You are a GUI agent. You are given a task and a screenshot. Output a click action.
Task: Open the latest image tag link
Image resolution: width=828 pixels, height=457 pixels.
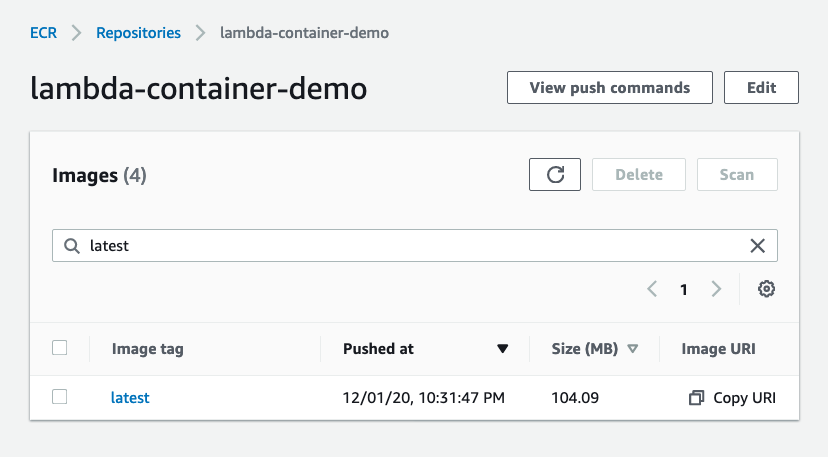[130, 398]
